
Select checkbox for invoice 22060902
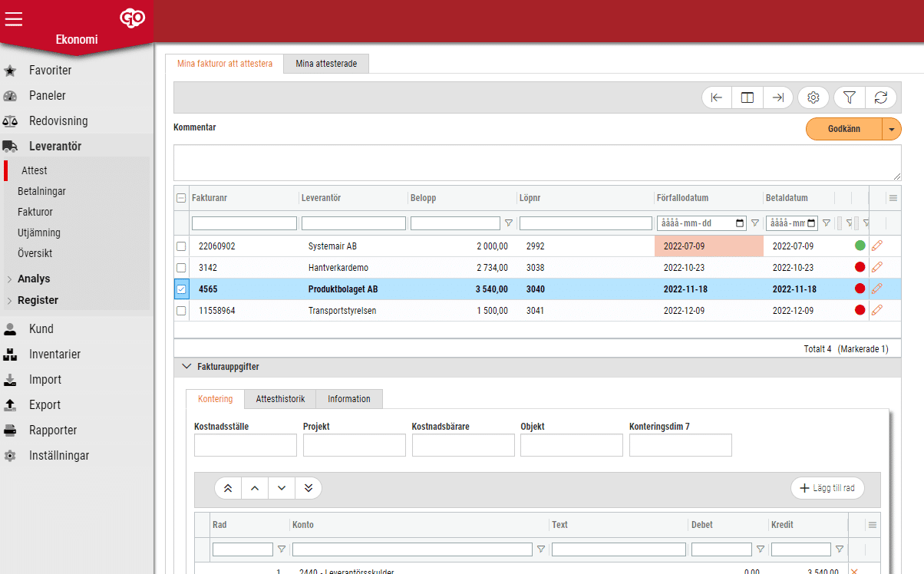(181, 246)
